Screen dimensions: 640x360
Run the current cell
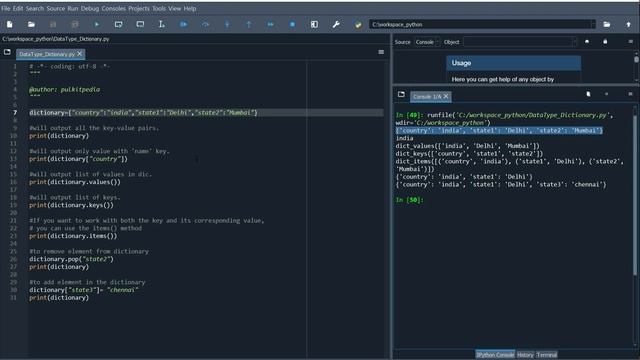118,24
